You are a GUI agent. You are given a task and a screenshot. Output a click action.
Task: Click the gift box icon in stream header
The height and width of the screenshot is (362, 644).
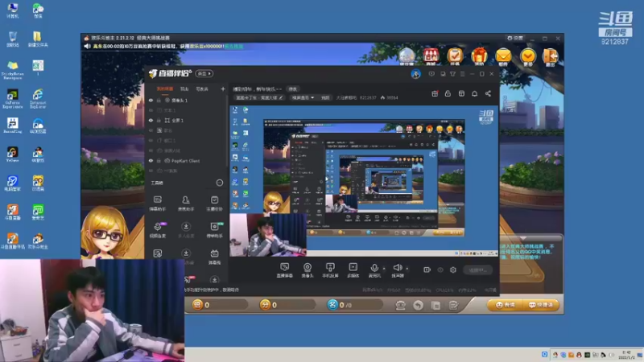click(x=435, y=93)
